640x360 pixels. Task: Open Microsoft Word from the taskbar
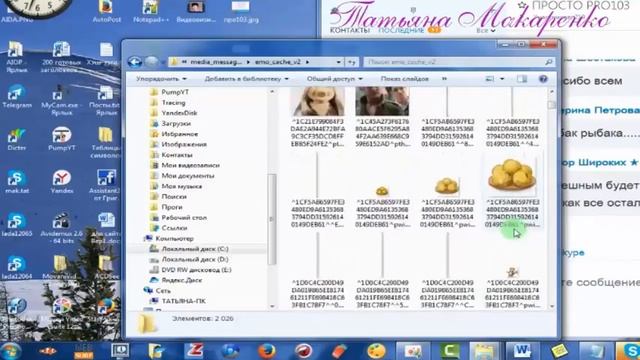click(521, 351)
